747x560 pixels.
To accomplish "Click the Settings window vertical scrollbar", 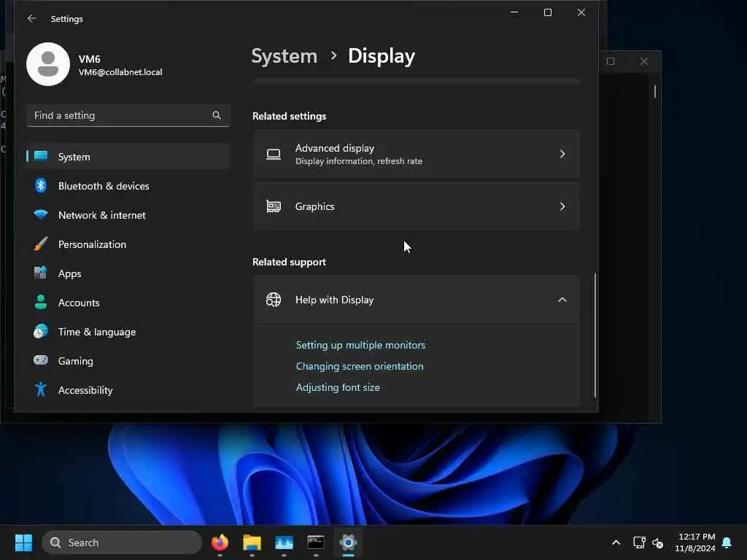I will (x=595, y=335).
